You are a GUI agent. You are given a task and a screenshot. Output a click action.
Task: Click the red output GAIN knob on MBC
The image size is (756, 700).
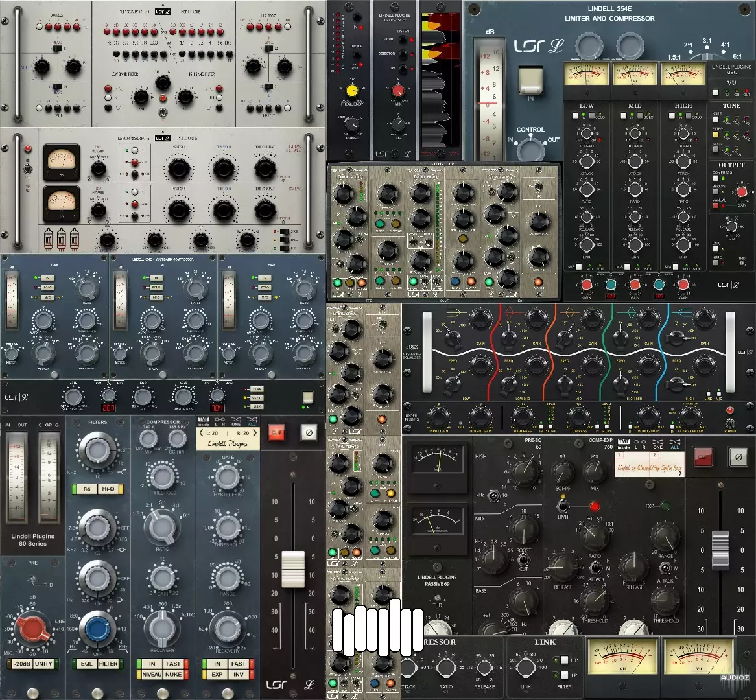pos(742,192)
